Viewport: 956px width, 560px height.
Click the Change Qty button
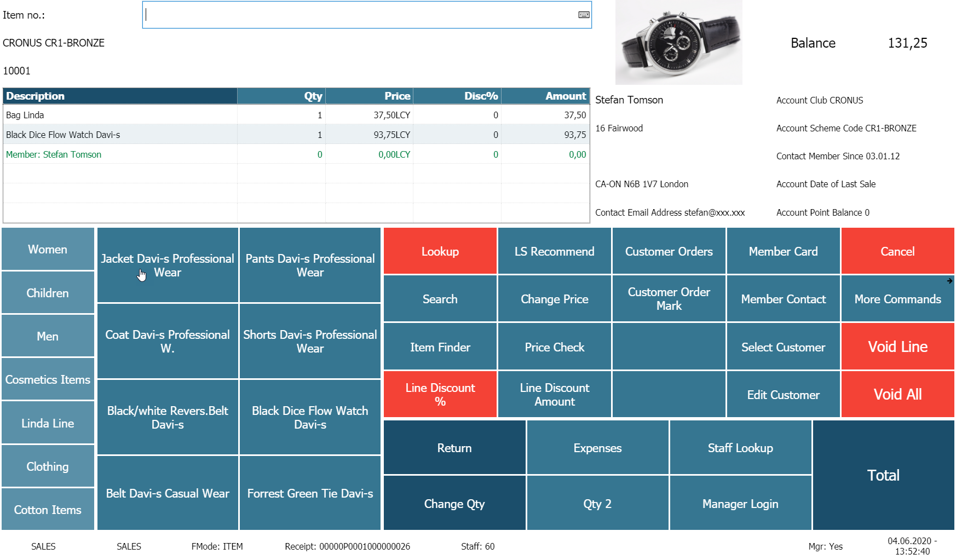click(x=454, y=504)
